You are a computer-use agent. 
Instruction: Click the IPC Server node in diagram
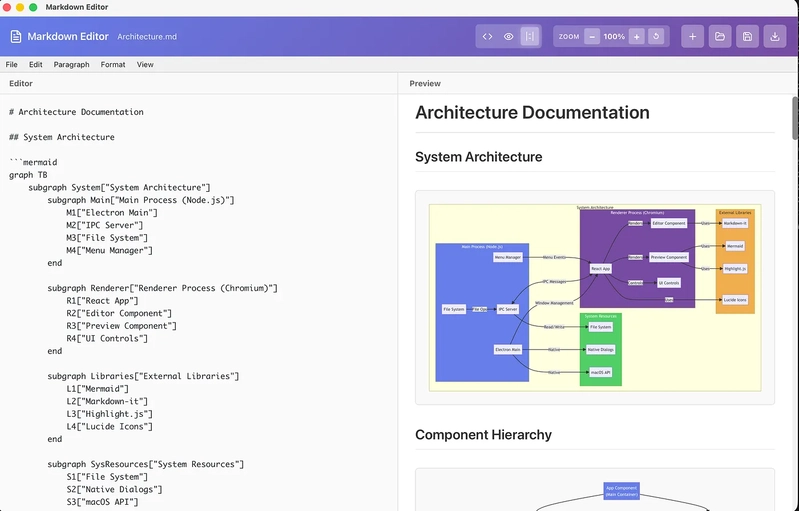(x=508, y=309)
